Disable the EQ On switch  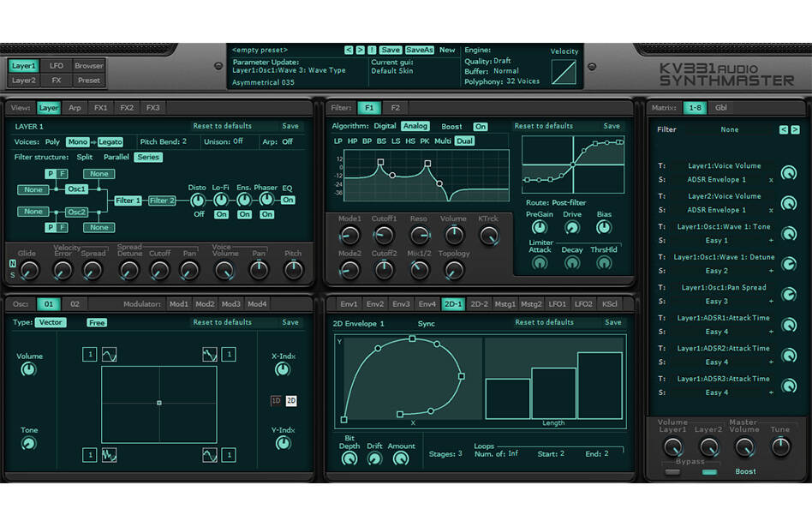[x=288, y=200]
